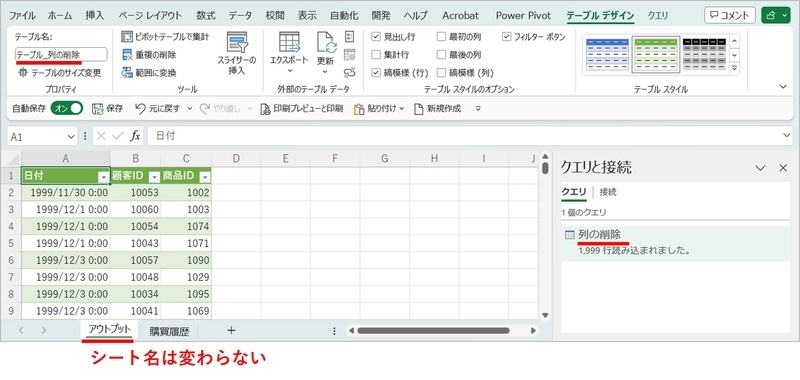This screenshot has width=800, height=380.
Task: Close the クエリと接続 pane
Action: [783, 168]
